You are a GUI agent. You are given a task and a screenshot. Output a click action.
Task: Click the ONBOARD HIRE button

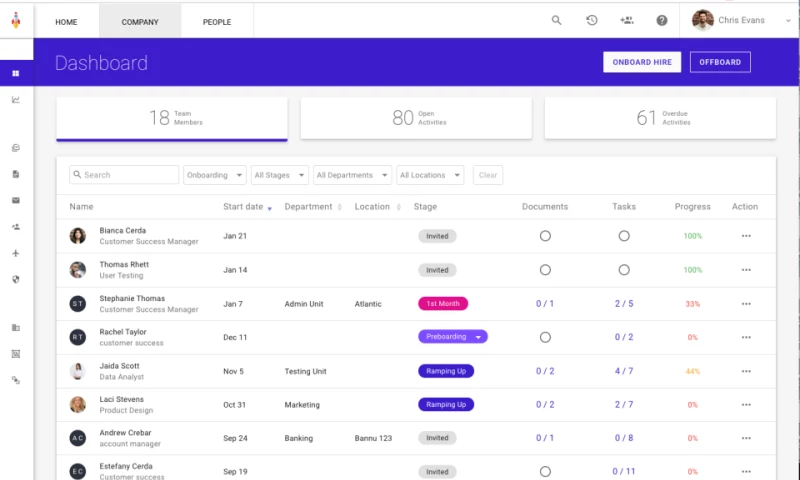pyautogui.click(x=642, y=62)
